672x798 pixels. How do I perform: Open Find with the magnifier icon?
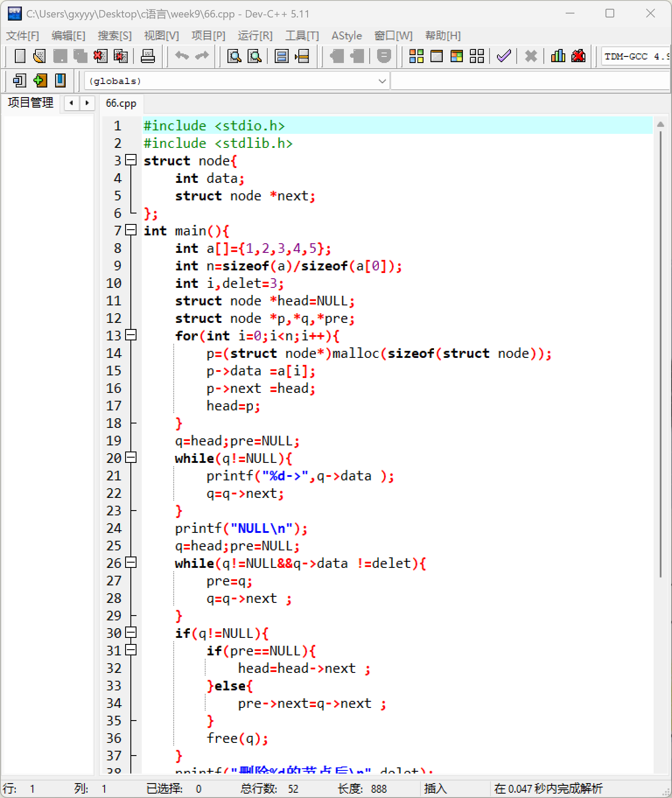(x=234, y=56)
